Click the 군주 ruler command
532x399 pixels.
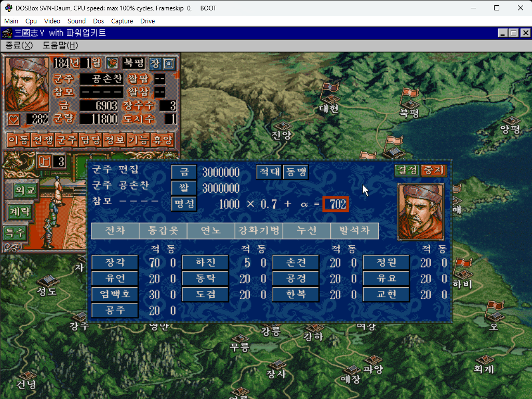(66, 139)
